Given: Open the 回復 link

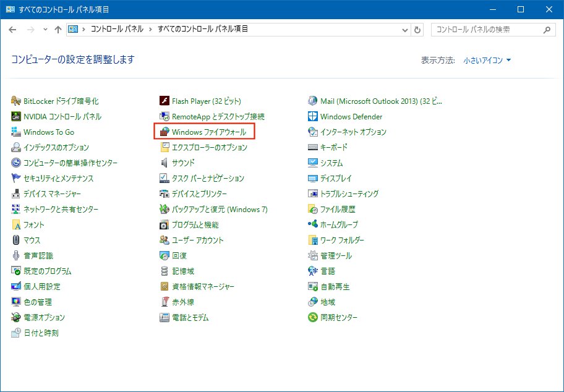Looking at the screenshot, I should pos(179,256).
